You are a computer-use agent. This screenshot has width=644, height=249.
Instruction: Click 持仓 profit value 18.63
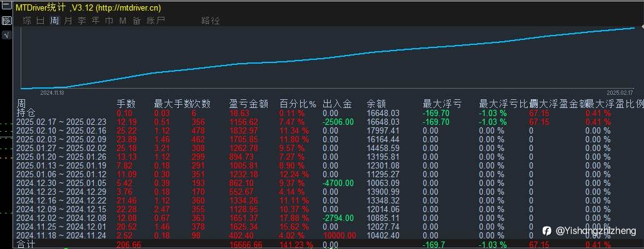point(239,113)
